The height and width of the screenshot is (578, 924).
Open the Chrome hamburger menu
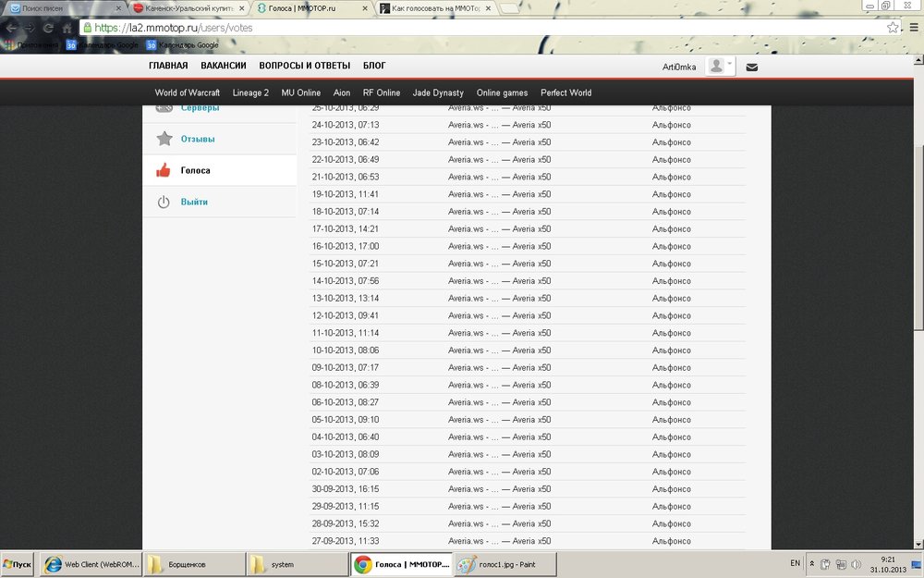913,28
